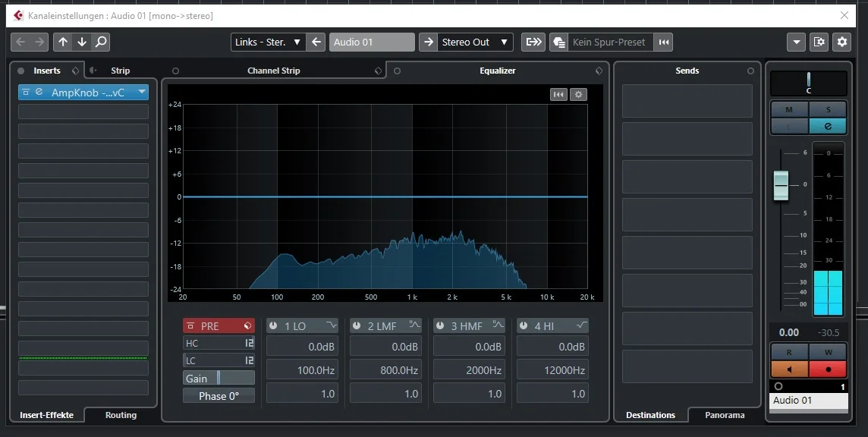
Task: Click the input arrow icon beside Links - Ster.
Action: pyautogui.click(x=316, y=42)
